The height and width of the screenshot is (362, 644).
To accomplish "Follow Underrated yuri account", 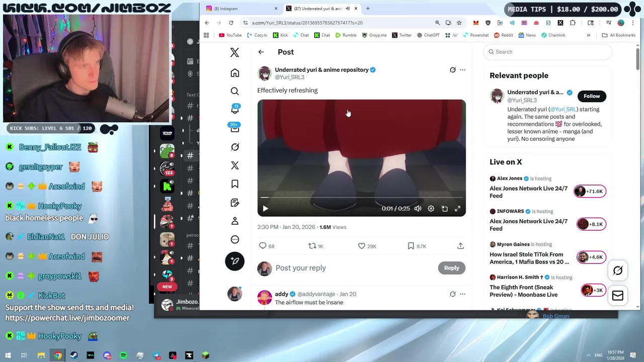I will [592, 96].
